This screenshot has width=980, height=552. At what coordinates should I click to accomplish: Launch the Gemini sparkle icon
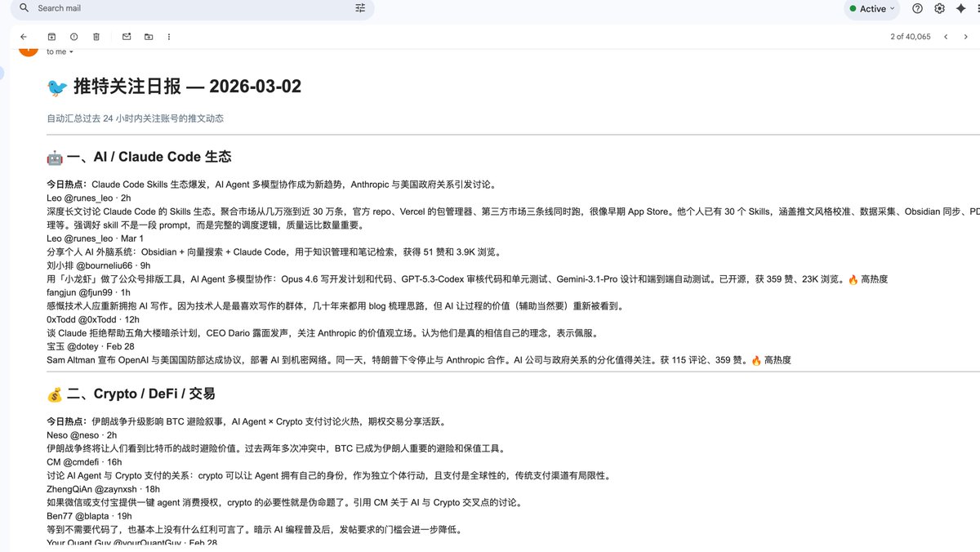click(962, 8)
